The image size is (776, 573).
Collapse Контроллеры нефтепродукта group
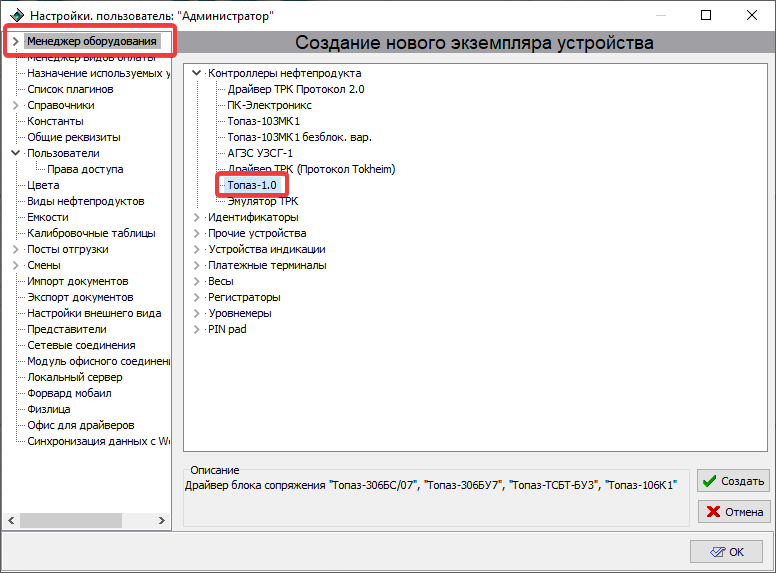tap(196, 73)
